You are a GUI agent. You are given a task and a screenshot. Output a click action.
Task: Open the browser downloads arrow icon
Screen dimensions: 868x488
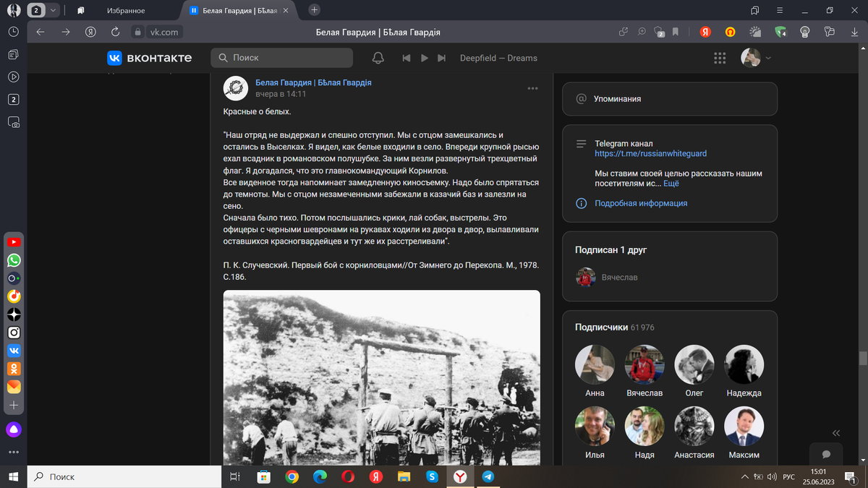pyautogui.click(x=854, y=32)
